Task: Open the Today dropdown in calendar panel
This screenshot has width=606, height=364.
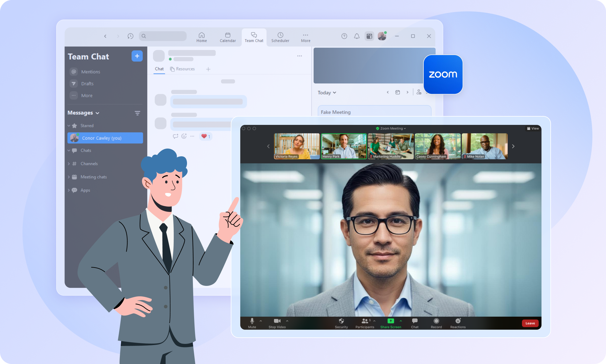Action: tap(327, 93)
